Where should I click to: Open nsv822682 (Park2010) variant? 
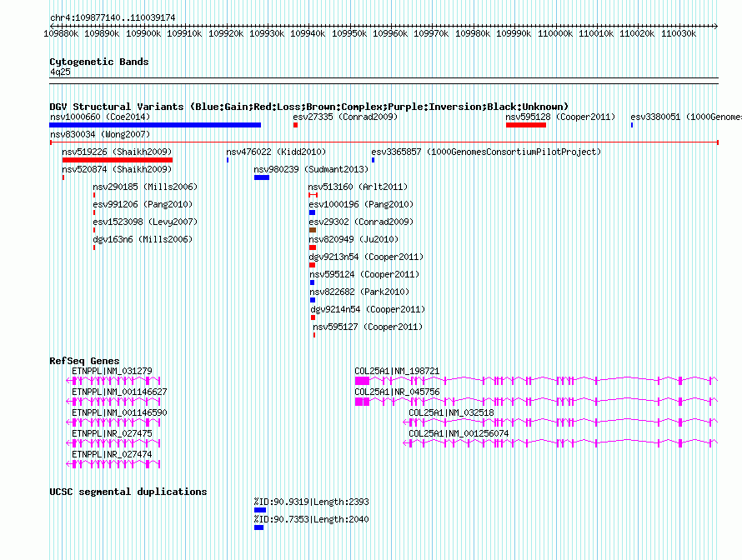pos(359,292)
